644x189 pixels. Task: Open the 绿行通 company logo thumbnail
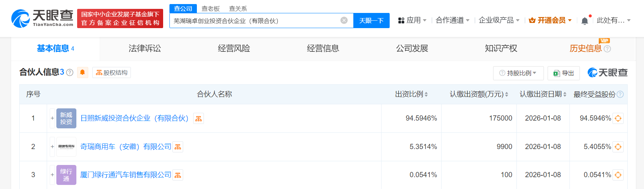tap(66, 175)
